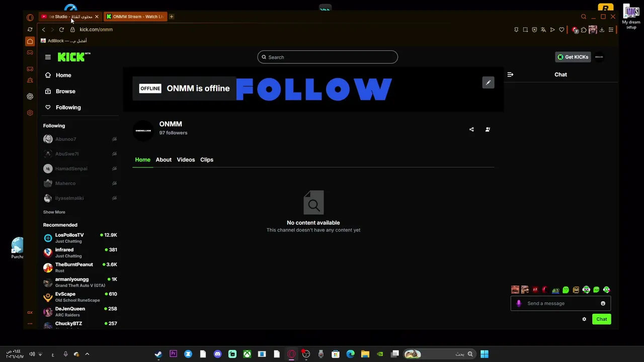Open a new browser tab with the plus
This screenshot has width=644, height=362.
[x=171, y=17]
